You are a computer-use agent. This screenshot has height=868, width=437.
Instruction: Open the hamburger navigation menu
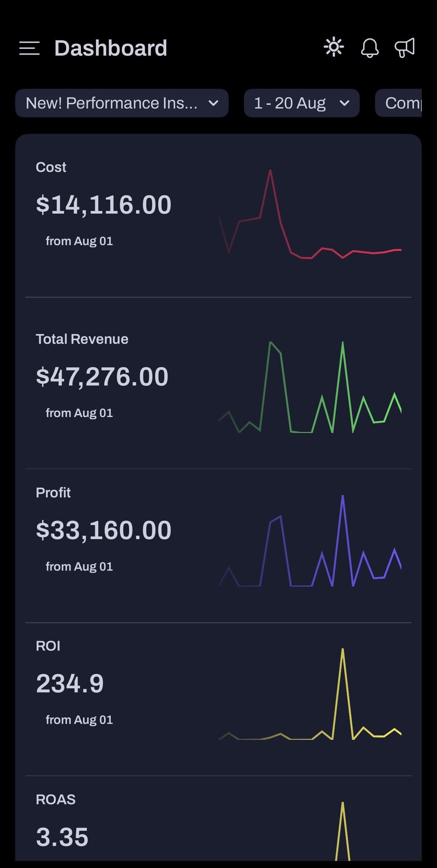tap(29, 48)
